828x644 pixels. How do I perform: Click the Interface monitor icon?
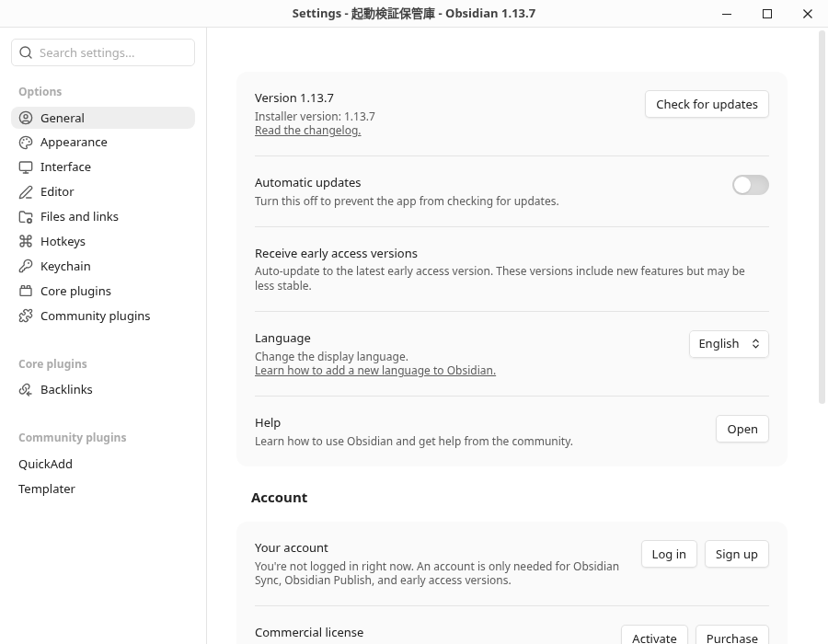coord(26,167)
